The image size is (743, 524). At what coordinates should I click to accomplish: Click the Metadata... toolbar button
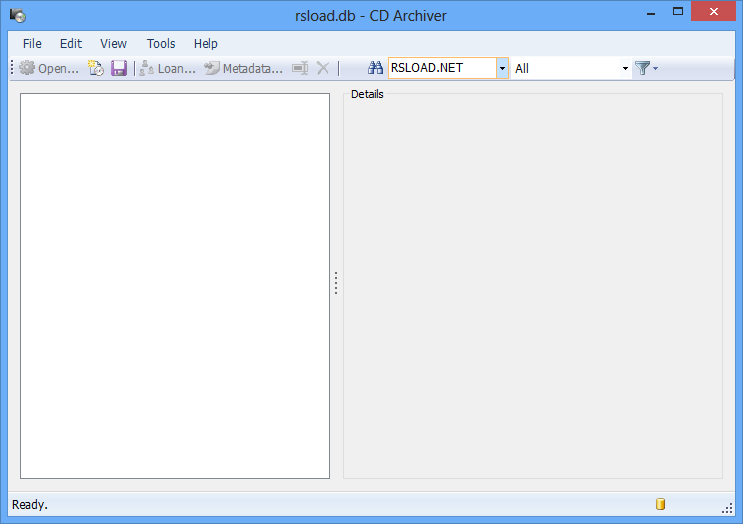(244, 68)
